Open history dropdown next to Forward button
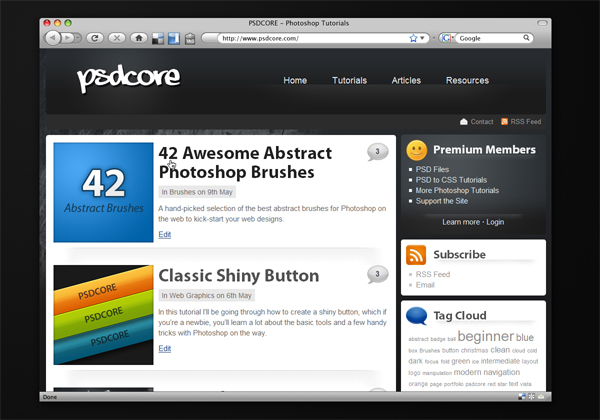 pos(78,38)
